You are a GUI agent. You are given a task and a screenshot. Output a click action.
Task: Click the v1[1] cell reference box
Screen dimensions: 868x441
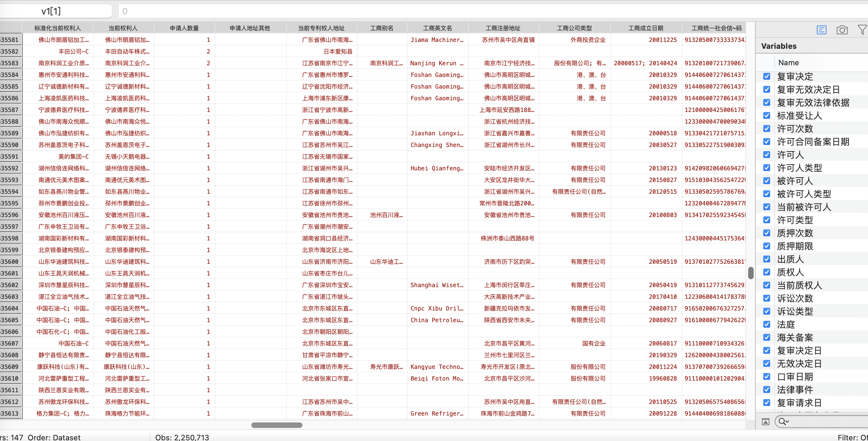(52, 11)
